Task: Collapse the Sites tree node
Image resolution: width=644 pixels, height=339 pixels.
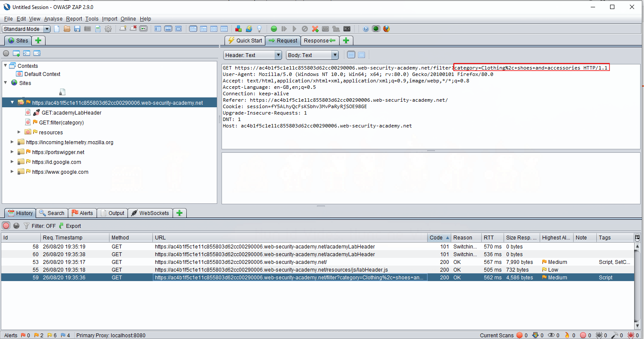Action: coord(5,83)
